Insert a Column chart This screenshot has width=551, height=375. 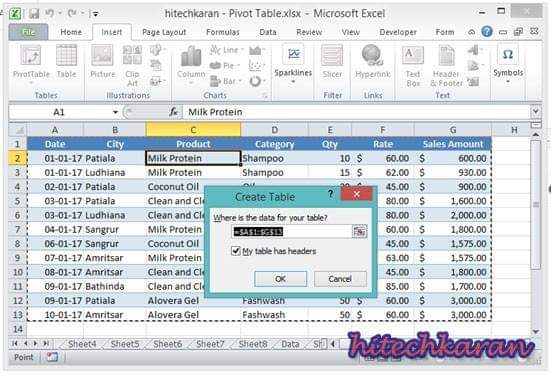[x=191, y=65]
